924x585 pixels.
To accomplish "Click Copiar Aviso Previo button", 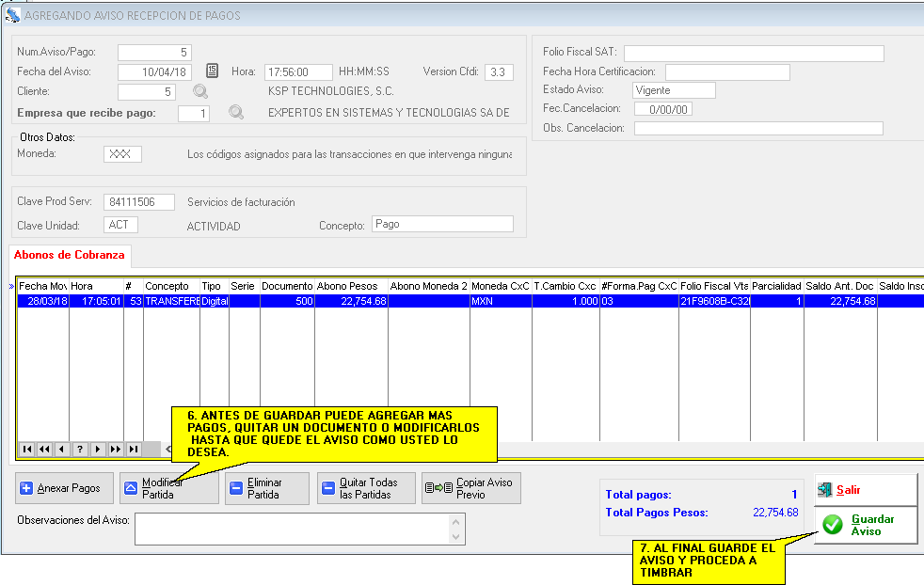I will [x=470, y=488].
